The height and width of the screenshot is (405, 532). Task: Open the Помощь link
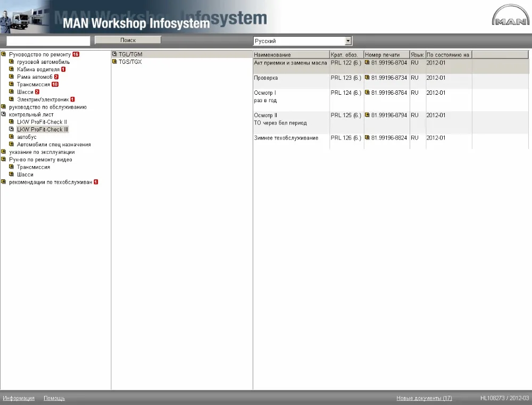tap(54, 398)
